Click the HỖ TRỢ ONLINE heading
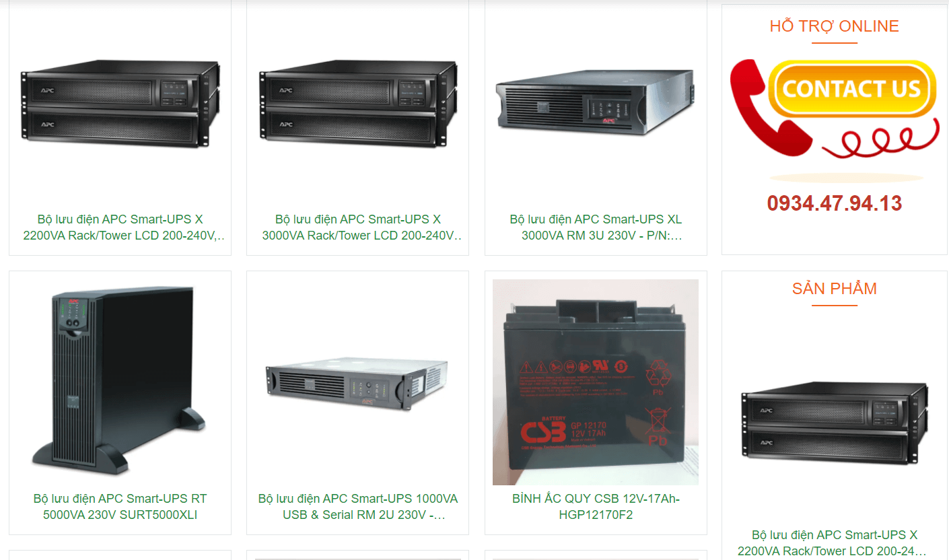This screenshot has width=949, height=560. [835, 26]
